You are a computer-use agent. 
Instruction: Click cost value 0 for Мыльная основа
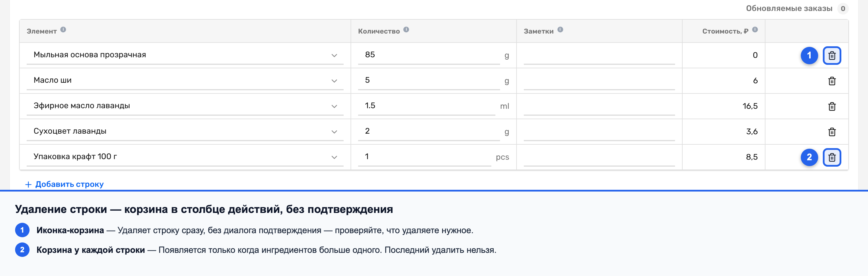point(755,56)
